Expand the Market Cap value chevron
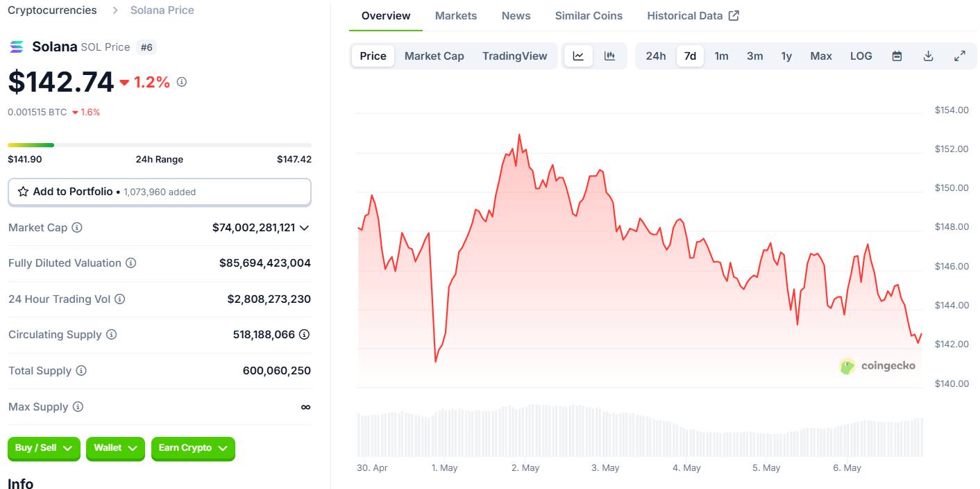 304,228
